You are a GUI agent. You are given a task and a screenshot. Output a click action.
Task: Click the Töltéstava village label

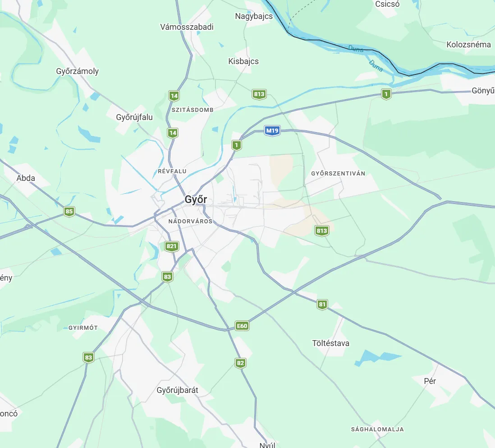coord(330,343)
